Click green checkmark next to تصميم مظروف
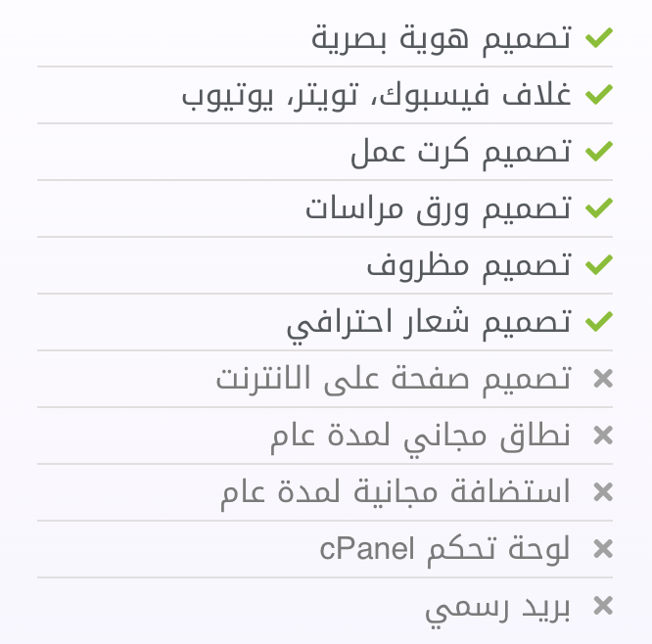This screenshot has height=644, width=652. click(x=598, y=265)
